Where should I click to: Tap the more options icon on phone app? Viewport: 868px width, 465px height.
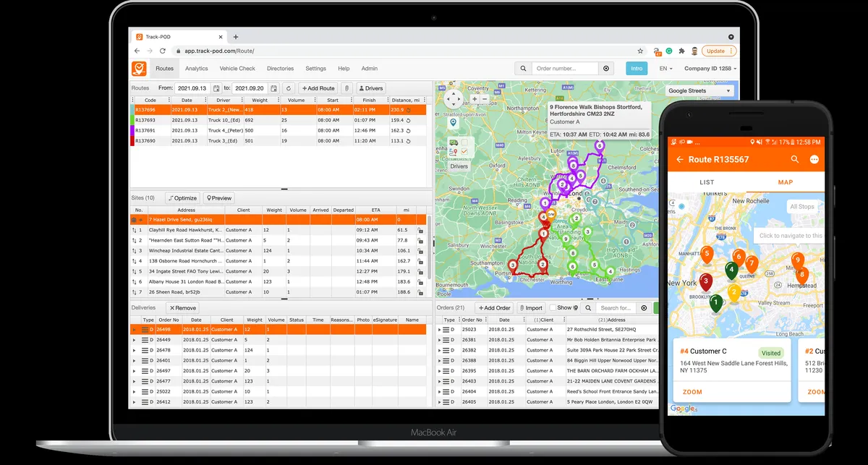click(x=814, y=159)
